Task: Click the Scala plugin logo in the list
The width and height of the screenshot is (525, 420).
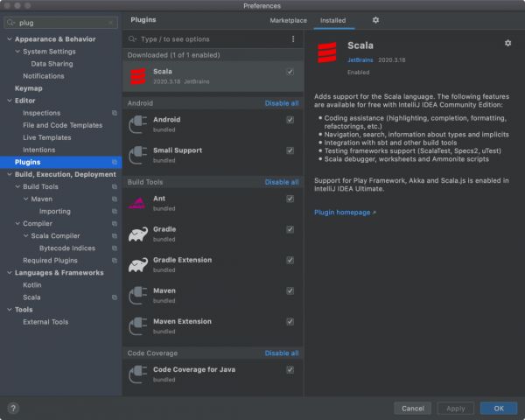Action: click(x=137, y=76)
